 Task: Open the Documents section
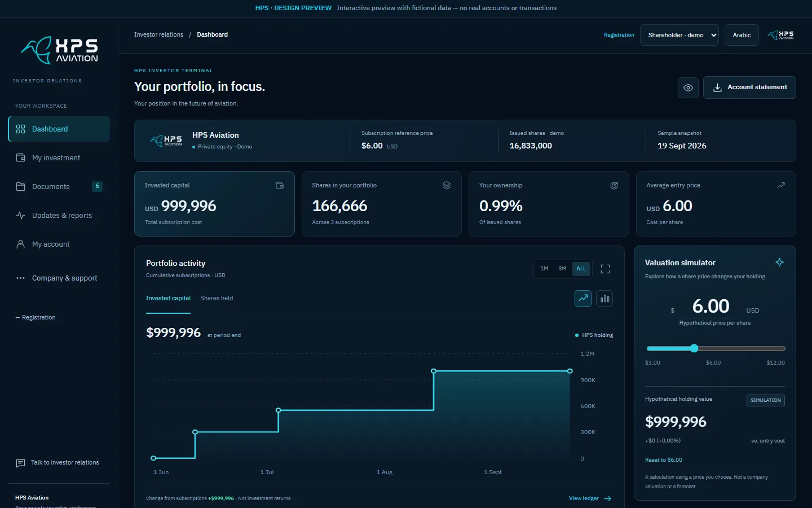(59, 186)
